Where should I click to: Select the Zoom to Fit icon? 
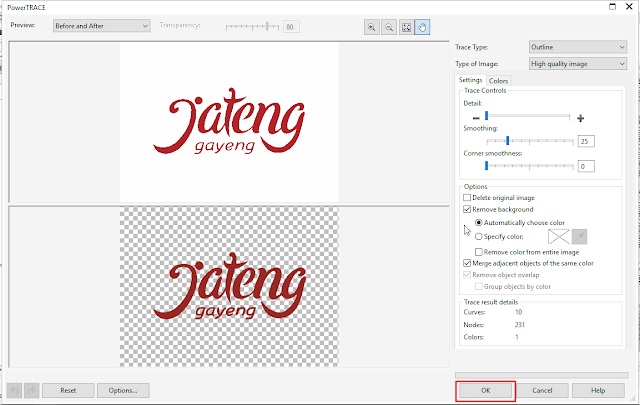point(406,27)
